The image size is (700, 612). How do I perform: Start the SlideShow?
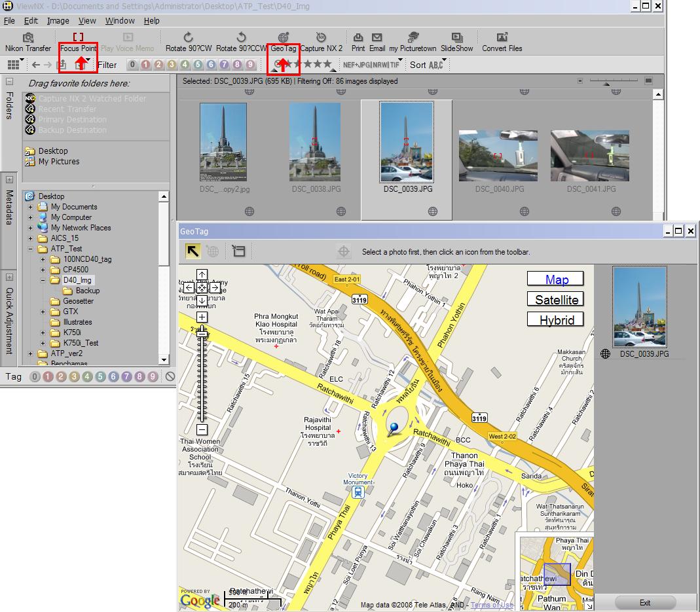(456, 43)
